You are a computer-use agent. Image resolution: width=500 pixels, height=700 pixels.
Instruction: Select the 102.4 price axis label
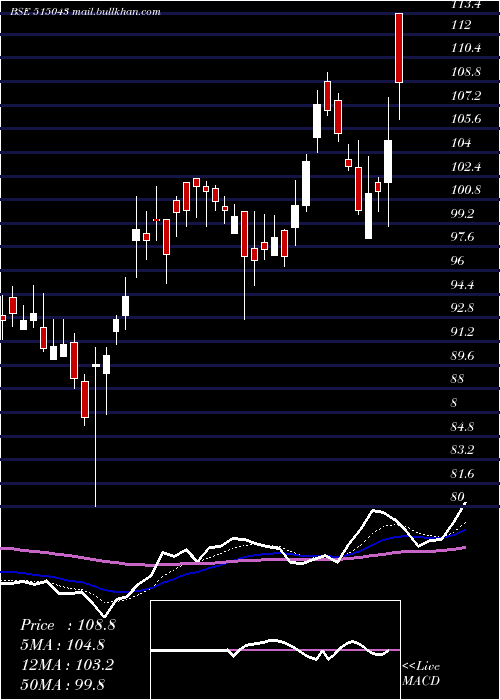(466, 167)
